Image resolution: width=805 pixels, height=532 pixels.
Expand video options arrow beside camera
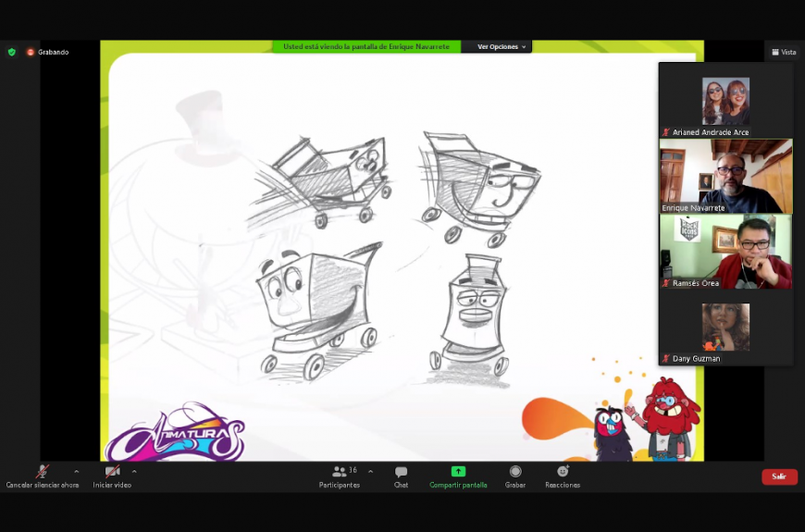point(134,471)
